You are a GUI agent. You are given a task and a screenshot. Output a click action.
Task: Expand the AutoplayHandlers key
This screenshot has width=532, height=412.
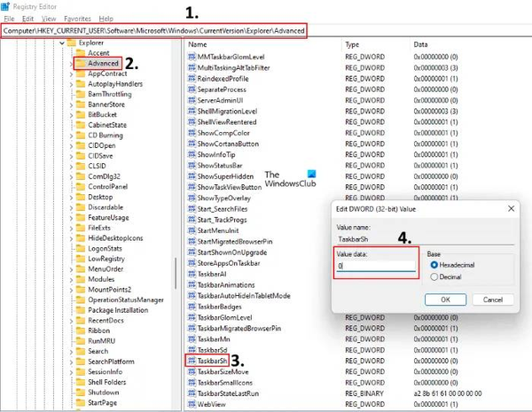pos(71,84)
